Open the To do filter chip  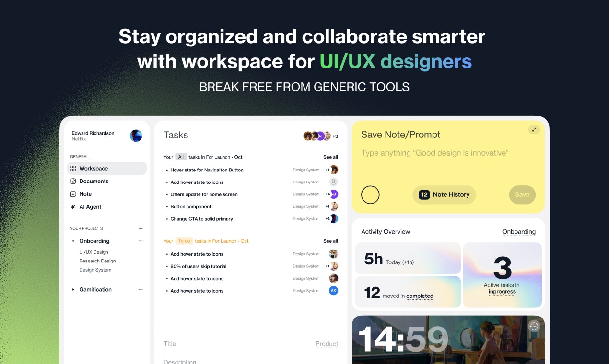[184, 241]
